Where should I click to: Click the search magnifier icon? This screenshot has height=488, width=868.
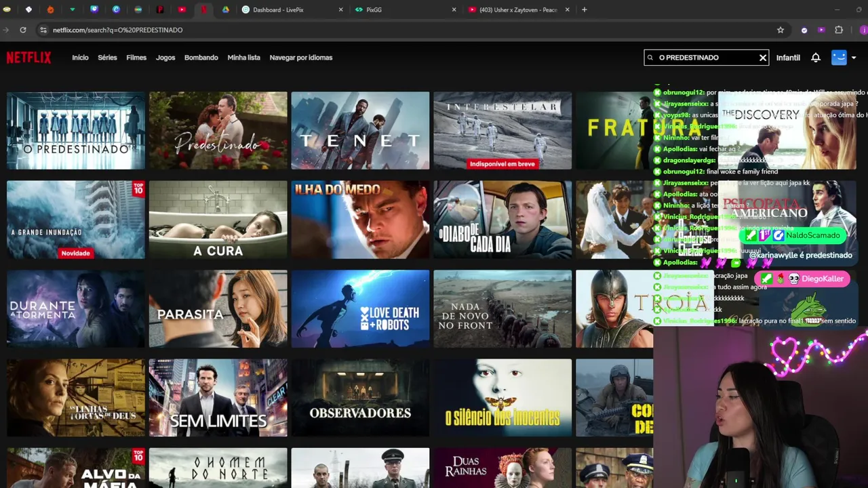pyautogui.click(x=650, y=58)
